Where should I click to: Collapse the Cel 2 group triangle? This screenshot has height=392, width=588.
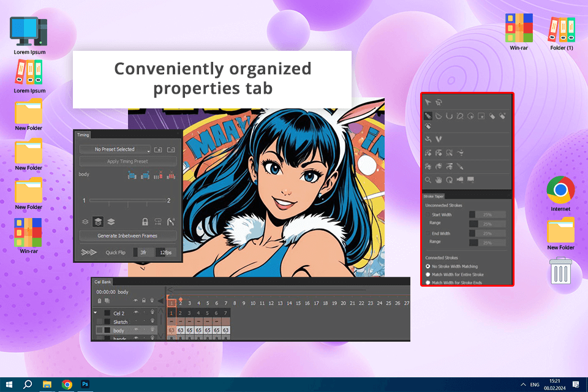click(x=96, y=312)
